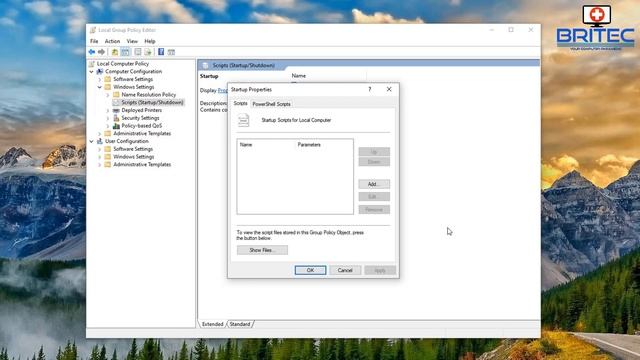Expand the Name Resolution Policy node
The width and height of the screenshot is (640, 360).
108,95
